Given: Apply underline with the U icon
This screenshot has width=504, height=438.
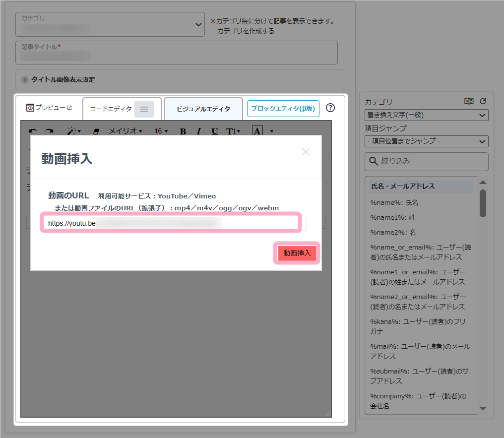Looking at the screenshot, I should [214, 131].
